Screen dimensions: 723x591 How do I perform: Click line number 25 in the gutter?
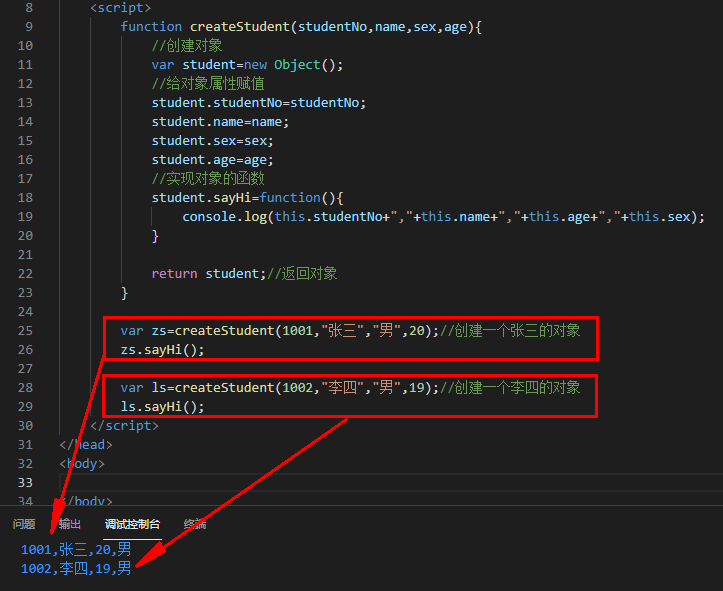point(25,330)
